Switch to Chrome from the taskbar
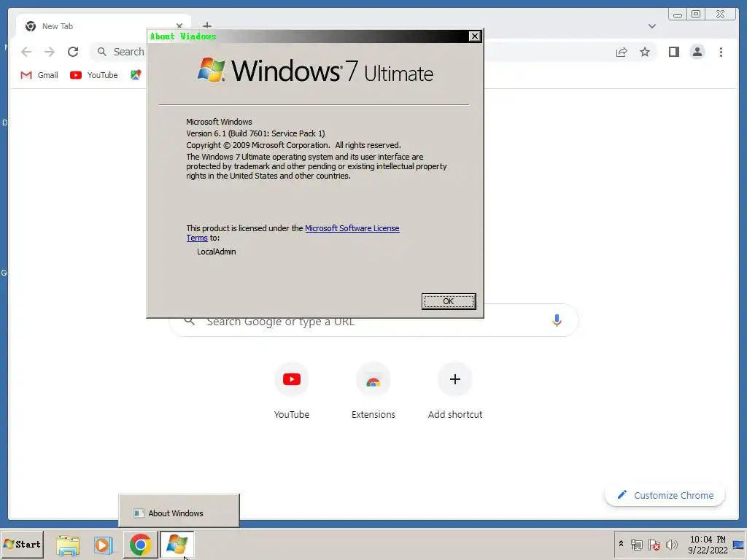The height and width of the screenshot is (560, 747). coord(141,545)
